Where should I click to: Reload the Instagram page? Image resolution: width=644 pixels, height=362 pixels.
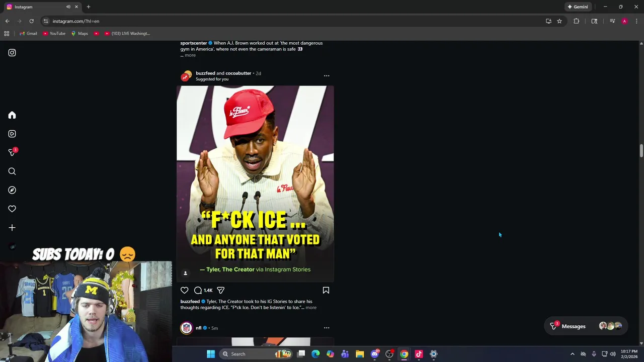pos(31,21)
